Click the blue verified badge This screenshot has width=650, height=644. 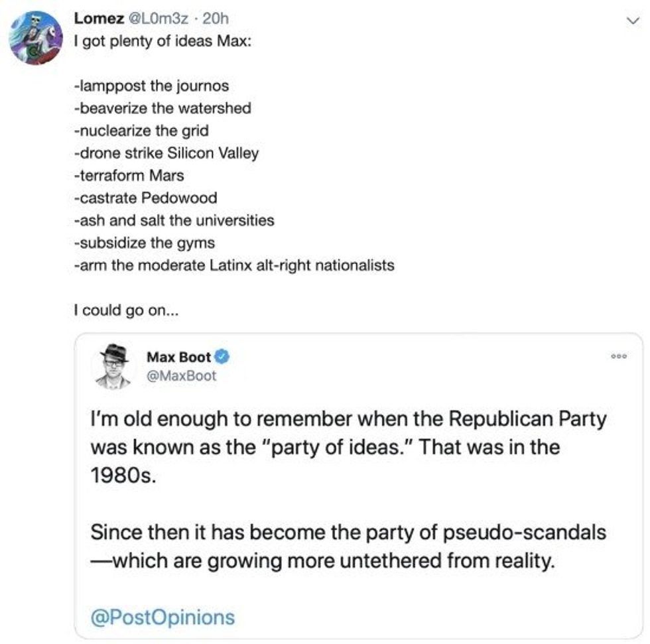coord(222,357)
